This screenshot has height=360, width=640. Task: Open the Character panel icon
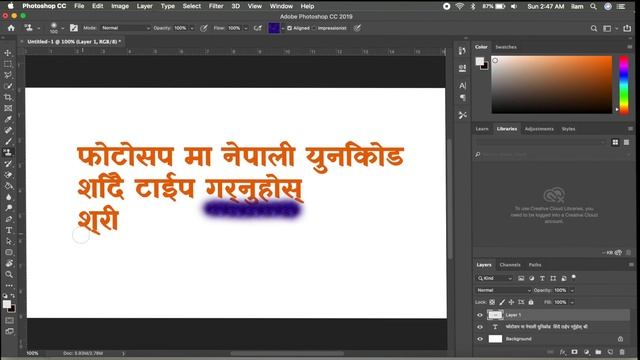(x=462, y=86)
